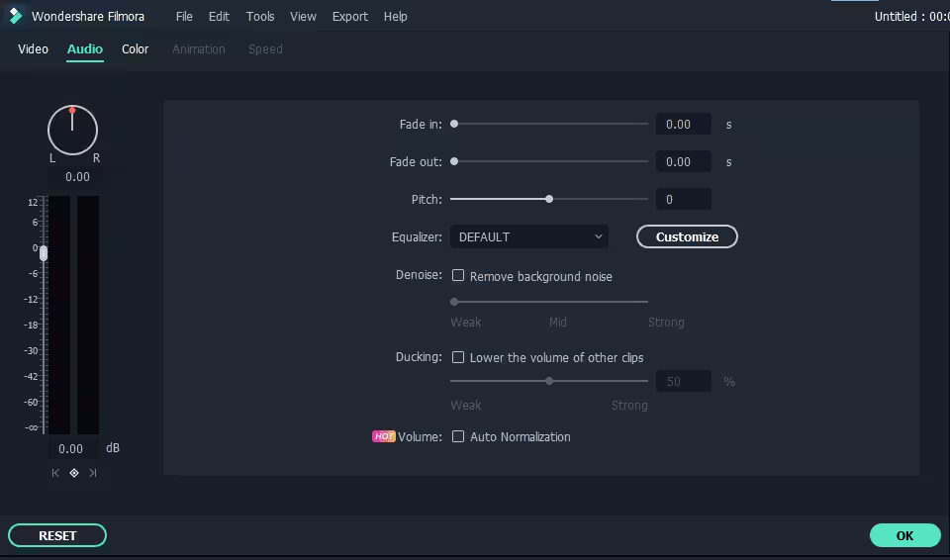Open the Tools menu

260,16
